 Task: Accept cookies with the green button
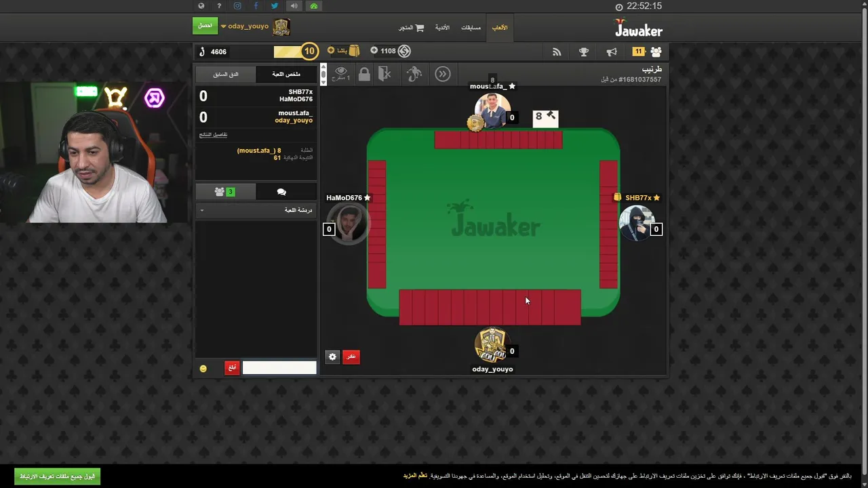(x=57, y=476)
